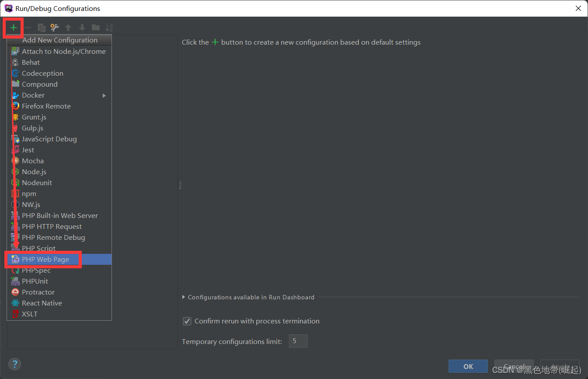Open the Help question mark button
Image resolution: width=588 pixels, height=379 pixels.
pos(14,364)
